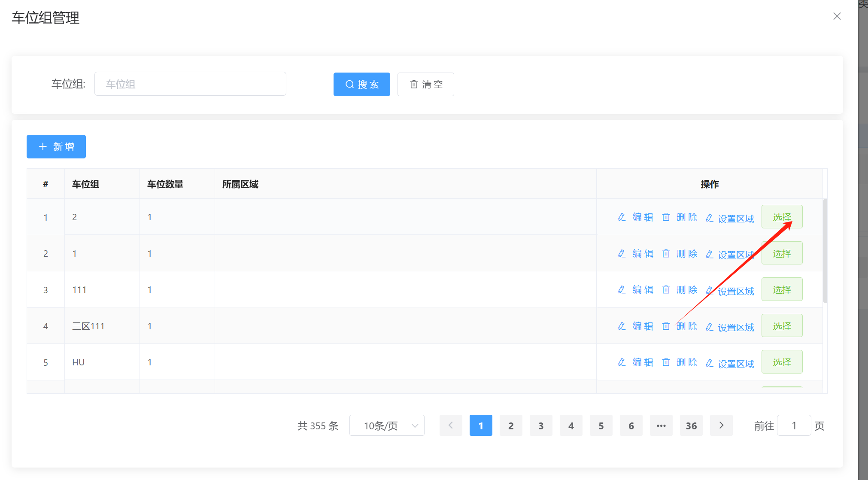Viewport: 868px width, 480px height.
Task: Click page 1 in the pagination
Action: coord(481,425)
